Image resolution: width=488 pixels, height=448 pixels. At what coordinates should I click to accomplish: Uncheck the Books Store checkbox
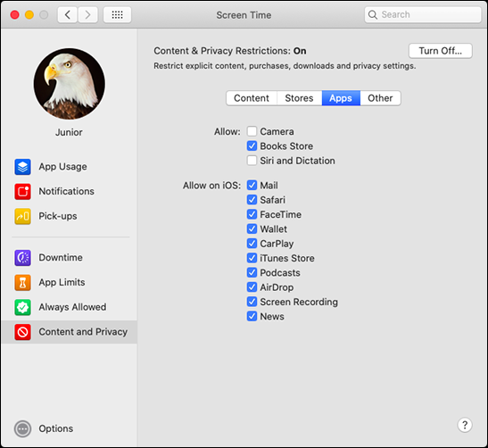pos(252,146)
